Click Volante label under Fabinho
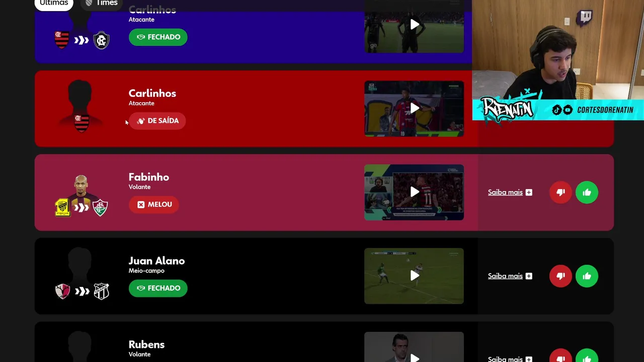The height and width of the screenshot is (362, 644). point(139,187)
